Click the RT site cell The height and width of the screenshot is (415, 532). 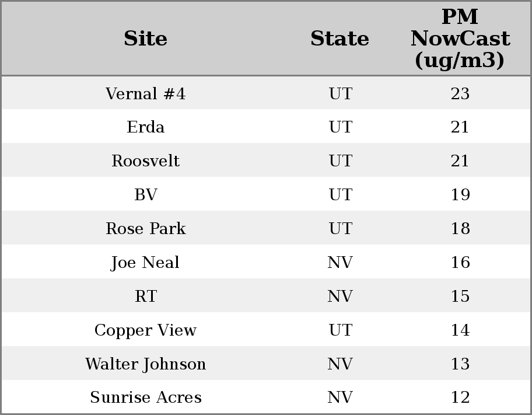(146, 297)
